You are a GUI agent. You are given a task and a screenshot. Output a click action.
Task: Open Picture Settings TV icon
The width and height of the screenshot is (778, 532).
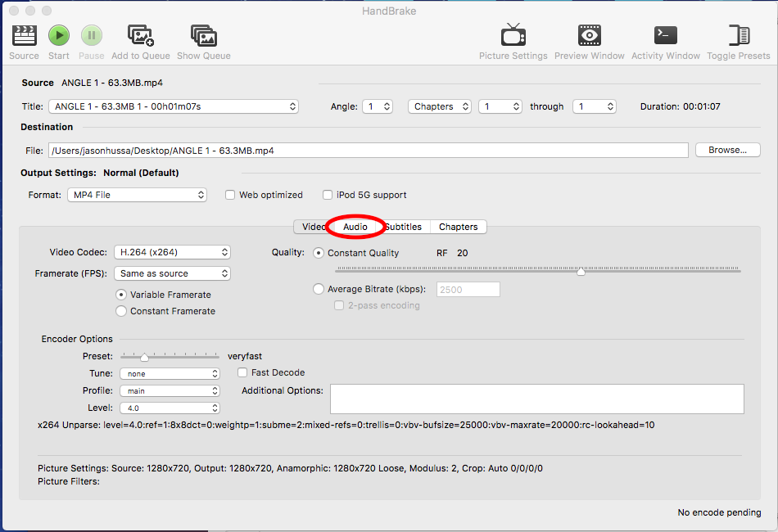513,36
